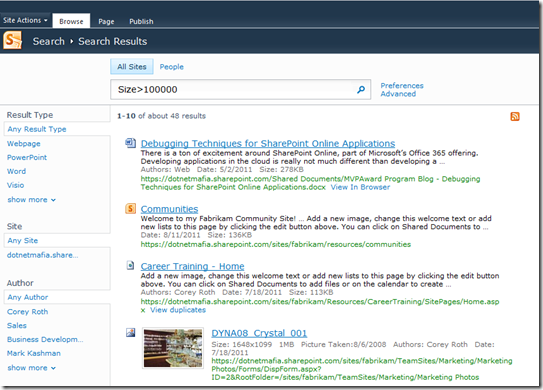Open the Site Actions dropdown menu
Image resolution: width=543 pixels, height=390 pixels.
pos(25,20)
